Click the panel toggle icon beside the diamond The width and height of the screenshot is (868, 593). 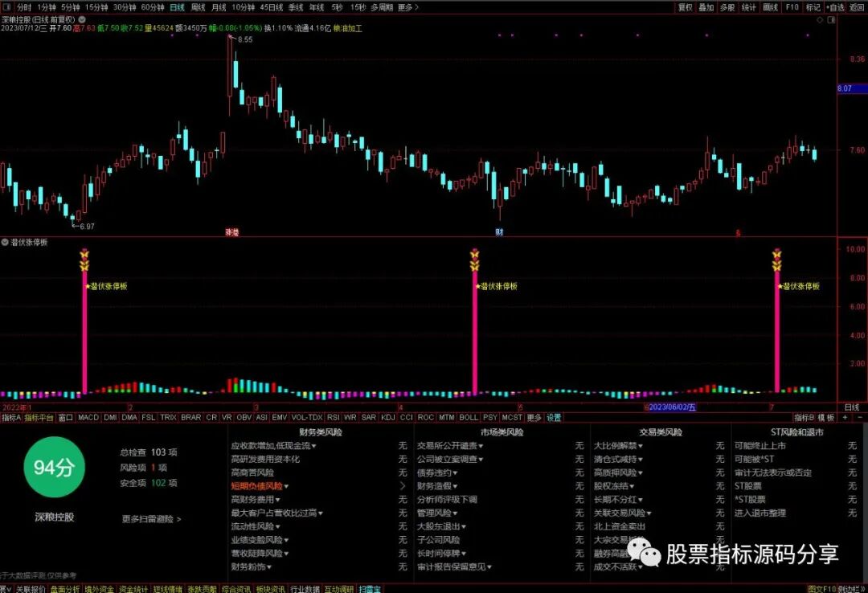coord(831,20)
